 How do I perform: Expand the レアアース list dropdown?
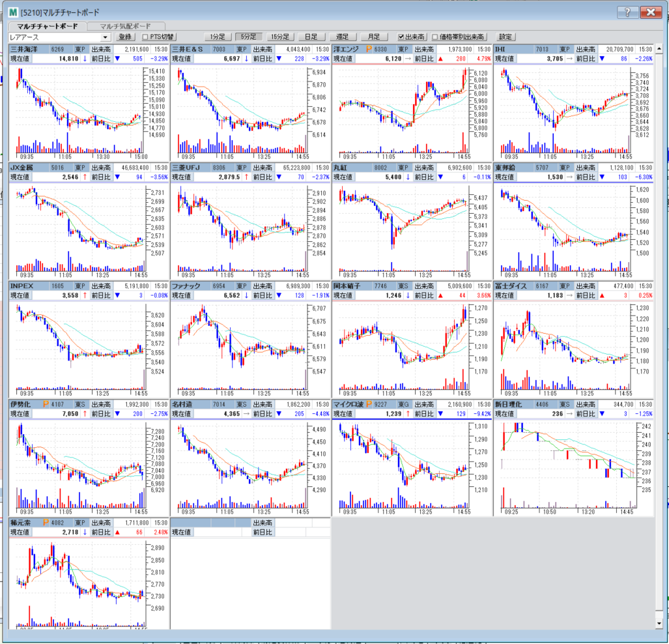[x=106, y=37]
